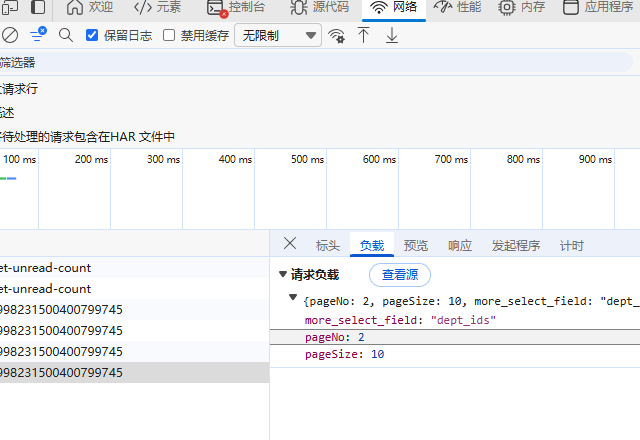
Task: Collapse the 请求负载 section
Action: (x=283, y=275)
